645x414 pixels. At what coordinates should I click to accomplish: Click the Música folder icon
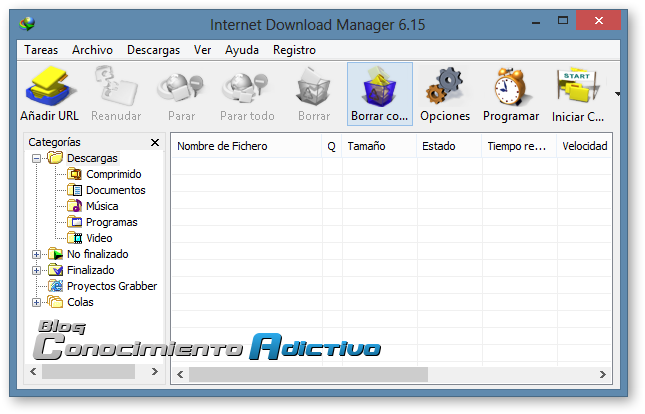pyautogui.click(x=74, y=206)
